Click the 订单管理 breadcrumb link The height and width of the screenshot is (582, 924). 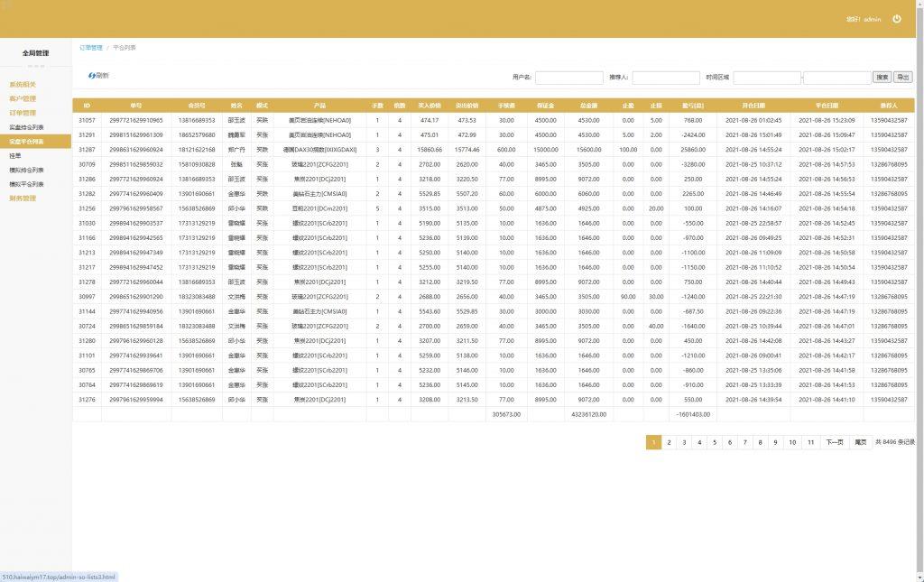click(x=91, y=47)
